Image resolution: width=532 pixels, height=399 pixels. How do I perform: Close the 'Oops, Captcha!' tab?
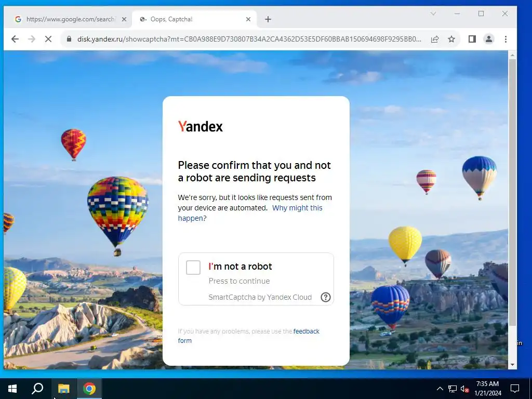pos(248,19)
